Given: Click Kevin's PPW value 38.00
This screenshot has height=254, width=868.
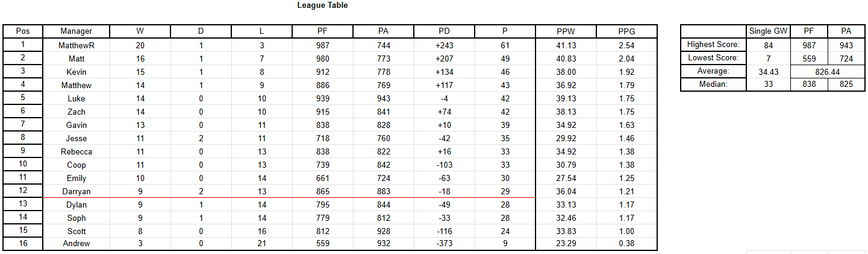Looking at the screenshot, I should (566, 72).
